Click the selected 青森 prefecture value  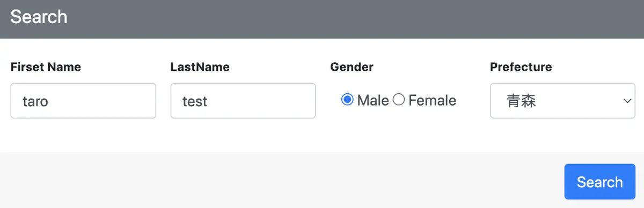(x=521, y=101)
